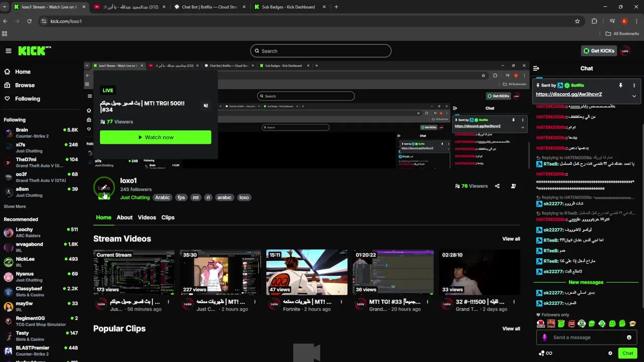Click the KICK logo

[x=34, y=51]
